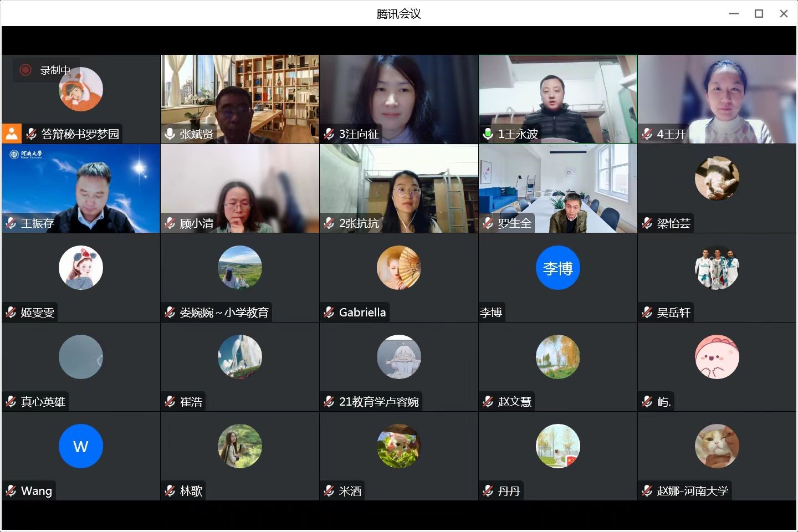The width and height of the screenshot is (798, 532).
Task: Click the muted microphone icon next to 赵娜-河南大学
Action: coord(647,491)
